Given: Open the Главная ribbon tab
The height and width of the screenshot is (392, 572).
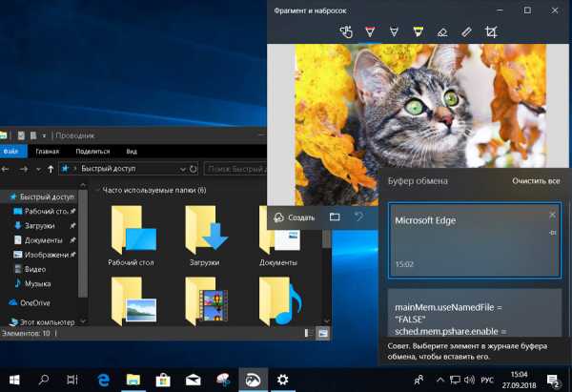Looking at the screenshot, I should (x=47, y=151).
